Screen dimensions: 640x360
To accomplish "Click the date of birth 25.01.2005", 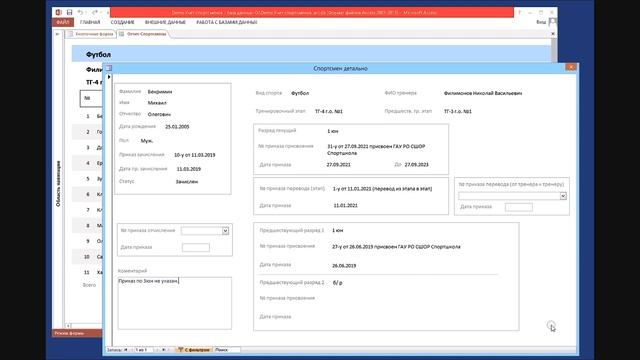I will (x=177, y=127).
